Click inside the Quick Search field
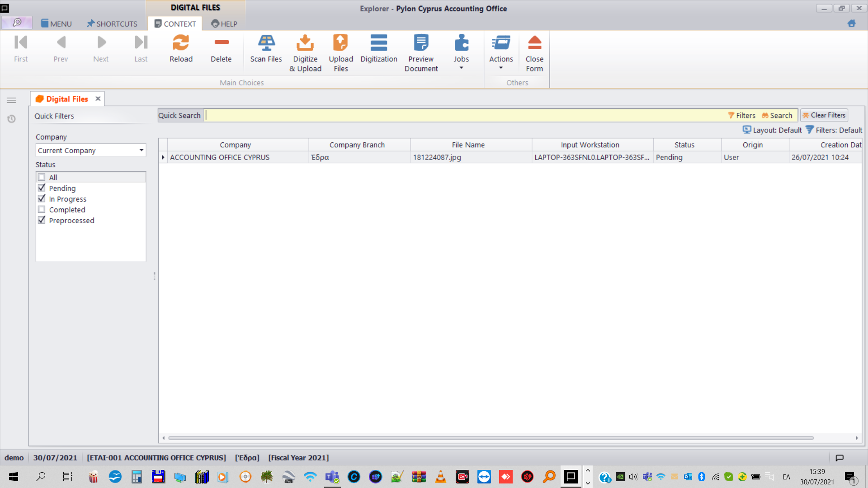This screenshot has height=488, width=868. 452,116
